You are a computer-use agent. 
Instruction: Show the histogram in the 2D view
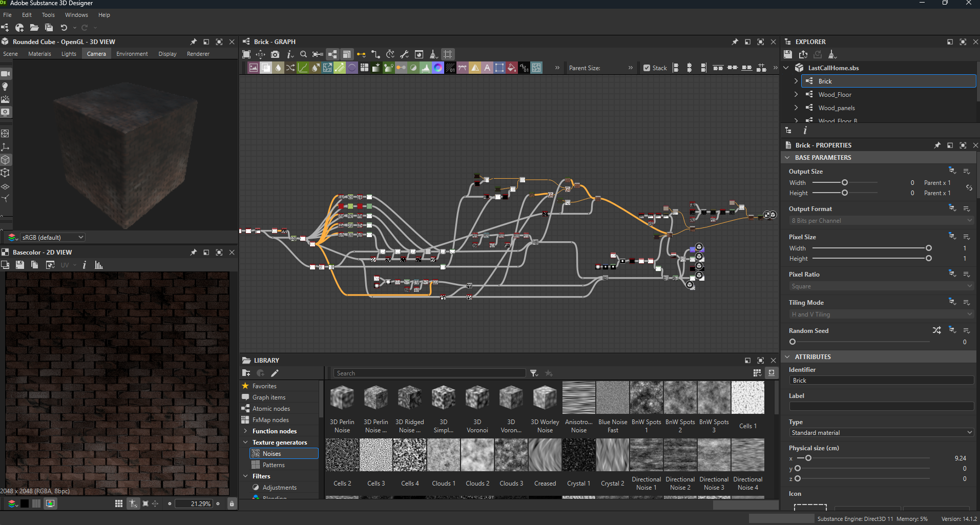click(x=99, y=265)
